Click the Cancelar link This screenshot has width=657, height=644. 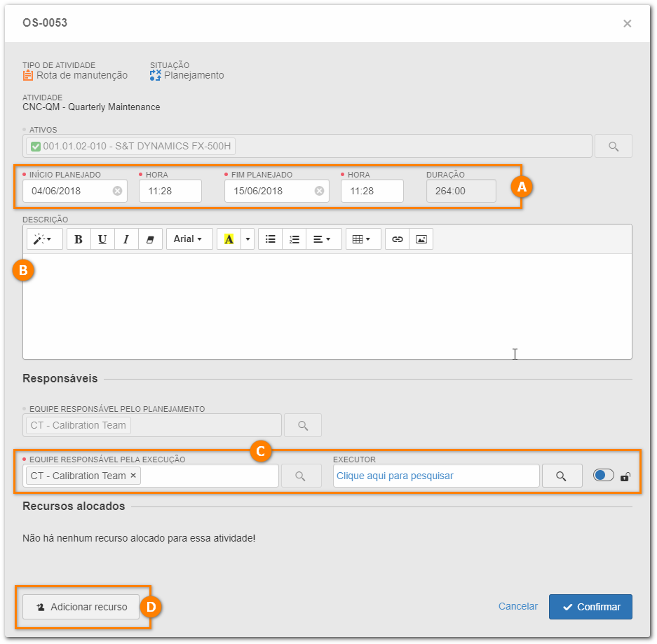pyautogui.click(x=518, y=606)
